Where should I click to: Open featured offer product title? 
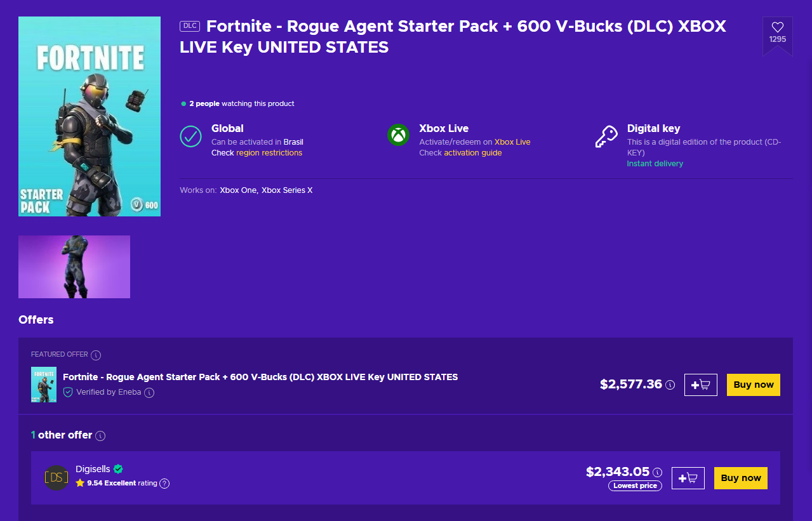(x=260, y=377)
